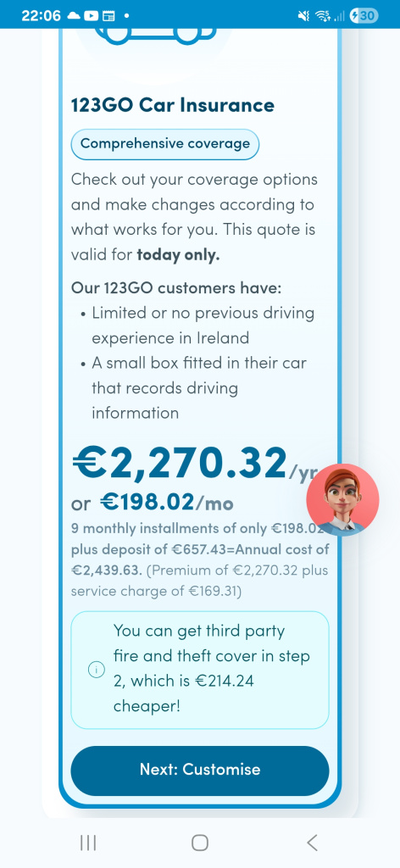Tap the Wi-Fi signal status icon
This screenshot has width=400, height=868.
(x=322, y=16)
